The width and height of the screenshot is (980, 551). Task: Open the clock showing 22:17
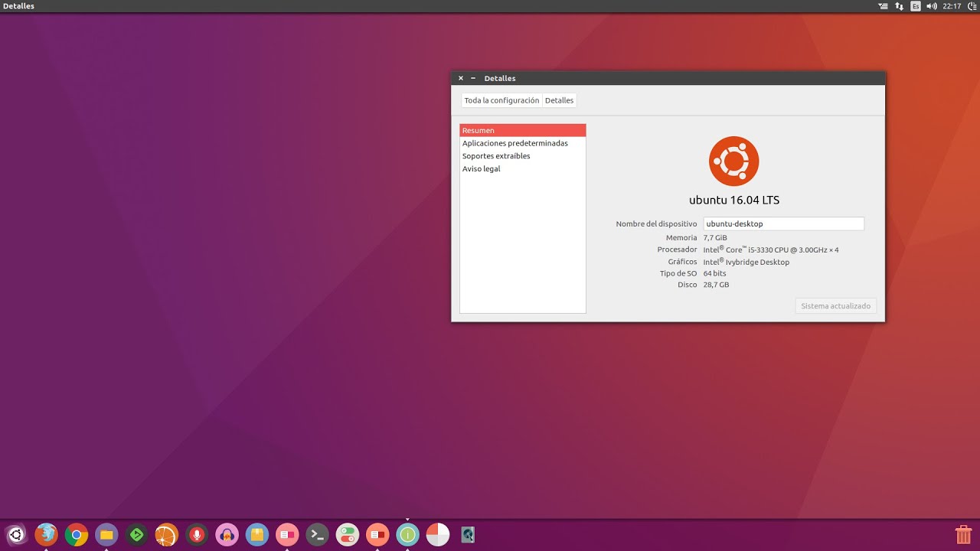click(x=952, y=6)
